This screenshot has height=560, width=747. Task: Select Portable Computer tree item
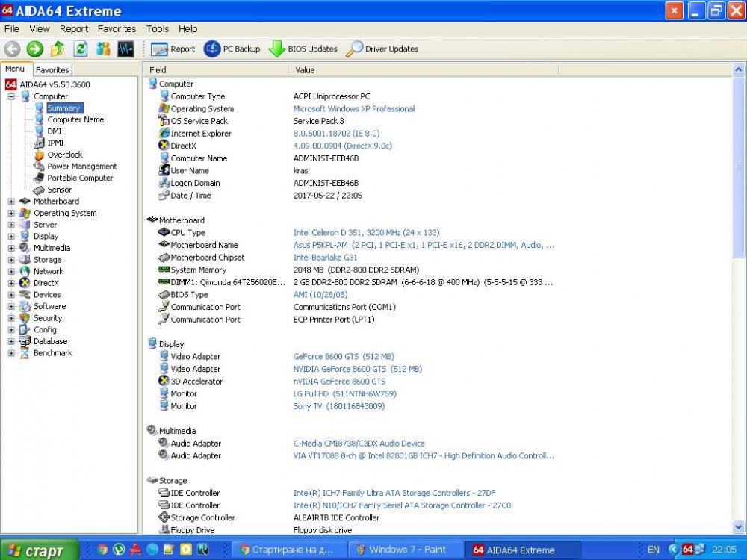tap(80, 178)
